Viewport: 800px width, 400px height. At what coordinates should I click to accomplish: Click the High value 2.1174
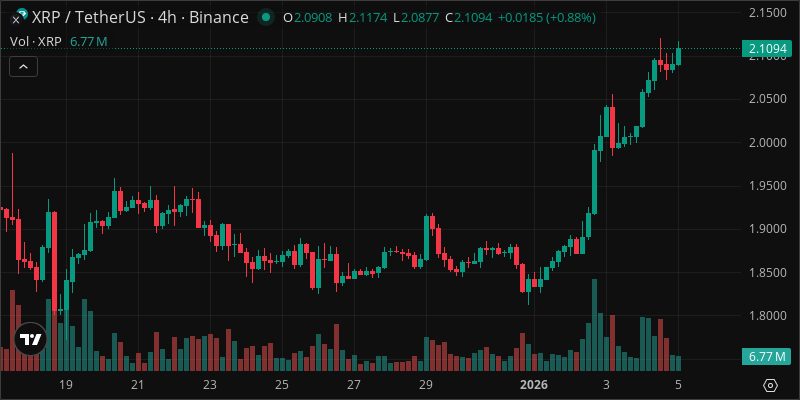(x=368, y=18)
